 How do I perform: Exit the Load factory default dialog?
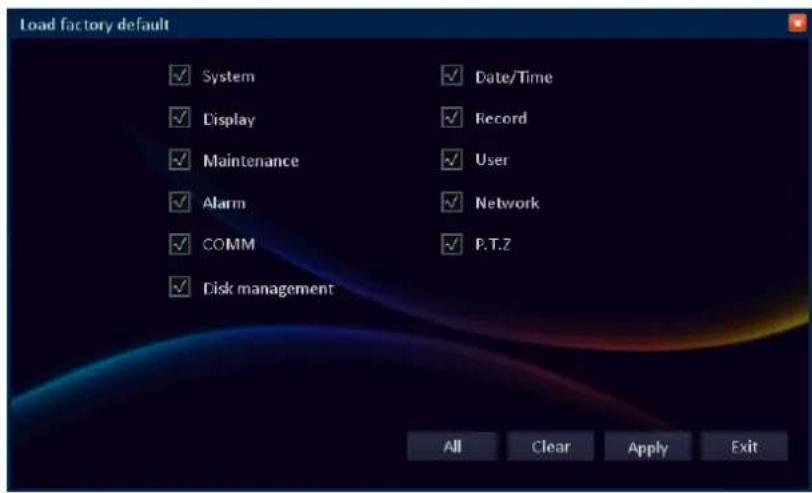pos(744,446)
